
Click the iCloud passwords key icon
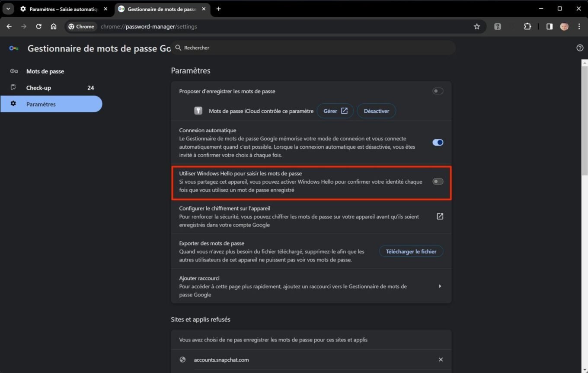click(x=198, y=111)
